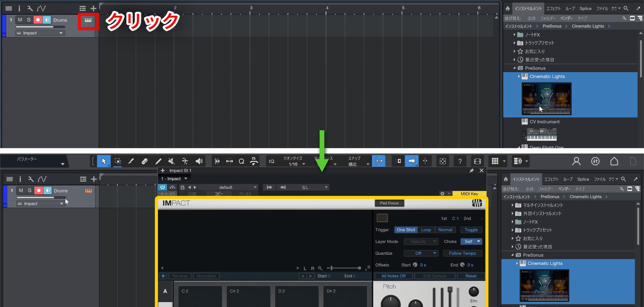This screenshot has height=307, width=644.
Task: Mute the lower Drums track
Action: 21,191
